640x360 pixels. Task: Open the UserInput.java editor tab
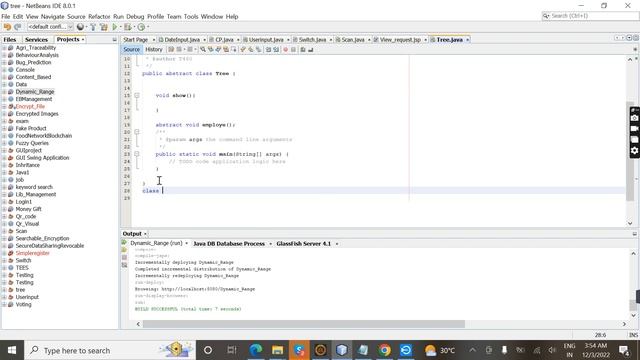pyautogui.click(x=266, y=40)
